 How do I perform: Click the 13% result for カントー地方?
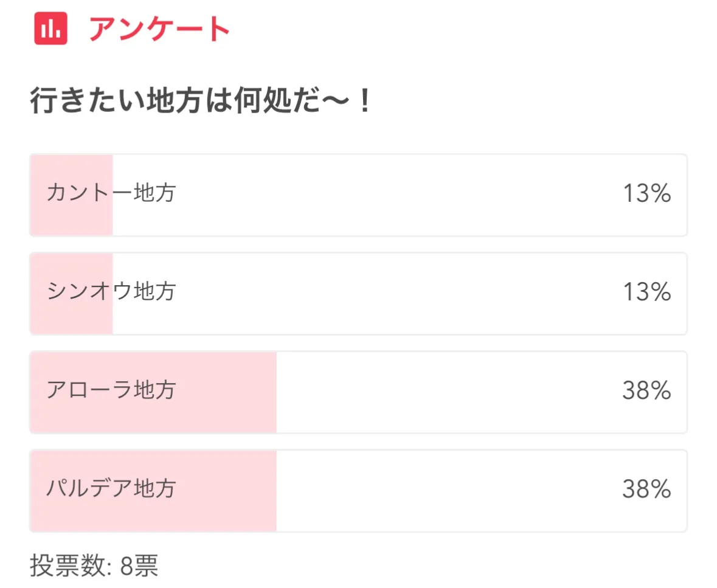coord(646,195)
